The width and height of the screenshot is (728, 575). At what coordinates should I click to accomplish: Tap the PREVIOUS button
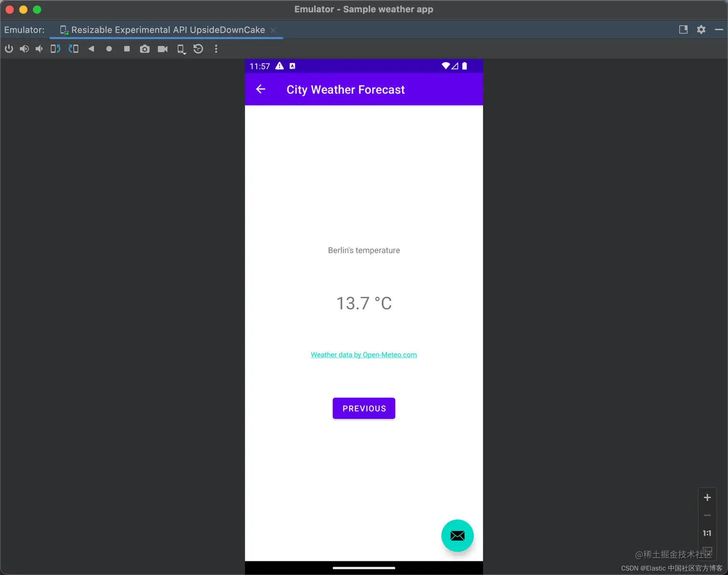[364, 408]
